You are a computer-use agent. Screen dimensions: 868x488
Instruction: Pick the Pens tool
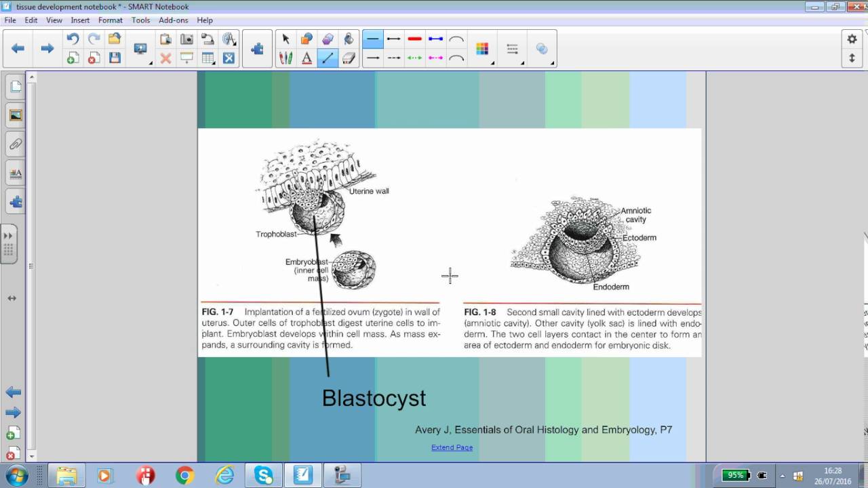285,58
